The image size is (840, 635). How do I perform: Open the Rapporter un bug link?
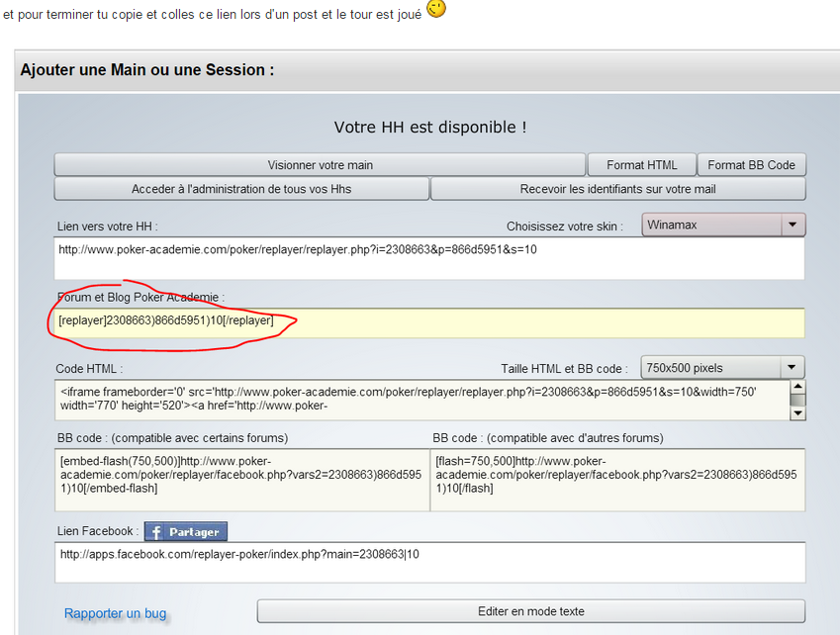[115, 613]
